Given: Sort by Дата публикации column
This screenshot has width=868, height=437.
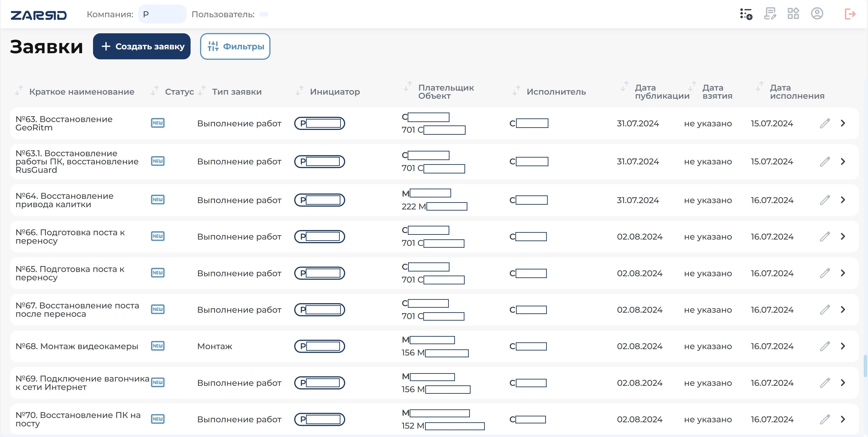Looking at the screenshot, I should tap(624, 87).
